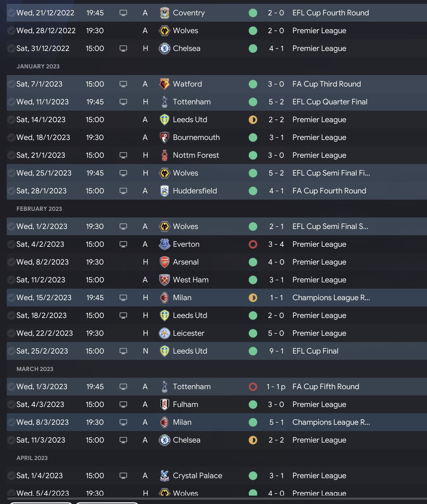This screenshot has width=427, height=504.
Task: Open the 9 - 1 EFL Cup Final result
Action: coord(276,351)
